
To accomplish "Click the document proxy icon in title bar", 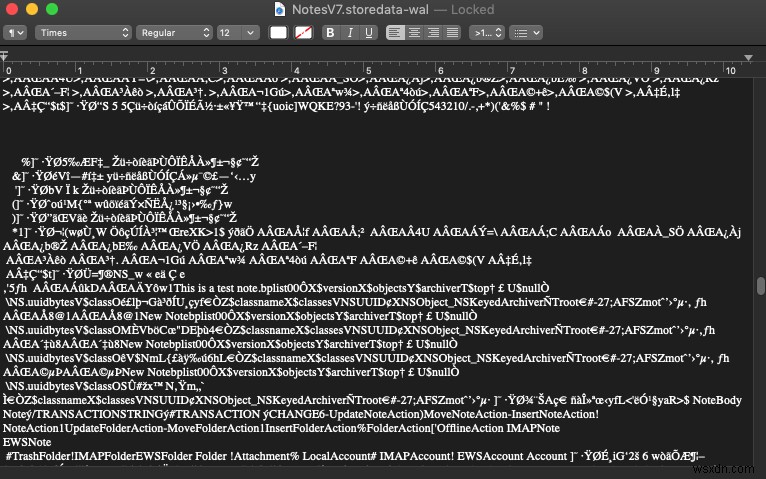I will (279, 9).
